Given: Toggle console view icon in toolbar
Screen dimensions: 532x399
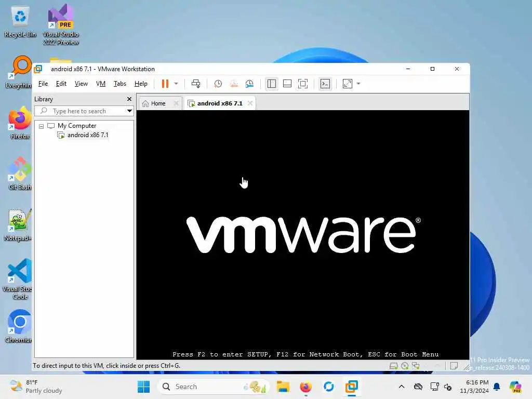Looking at the screenshot, I should coord(325,84).
